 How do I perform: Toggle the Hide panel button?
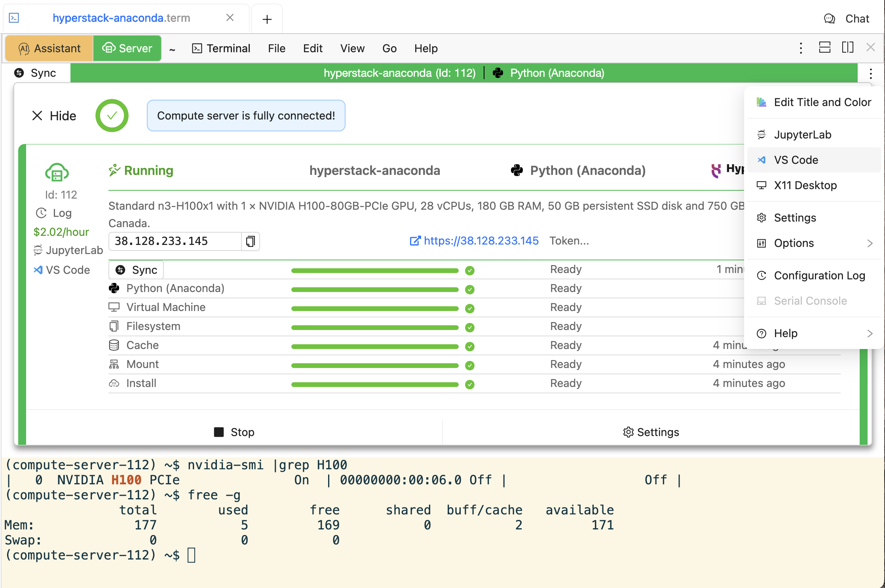click(54, 116)
